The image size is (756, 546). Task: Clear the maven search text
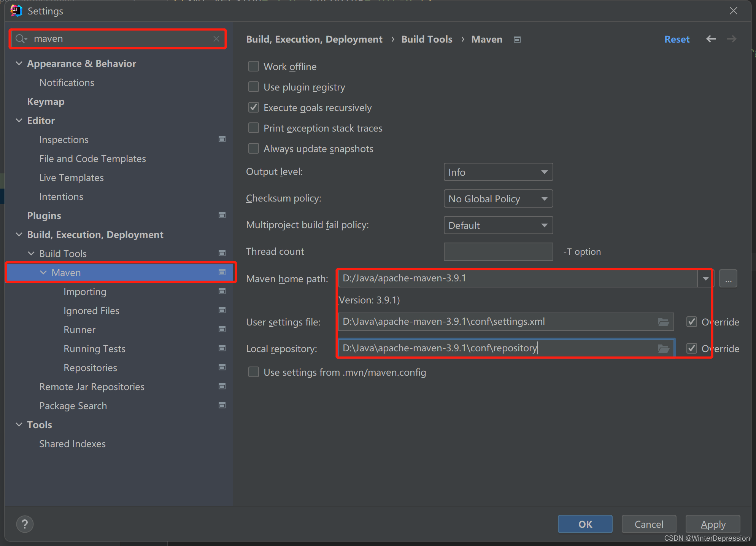pyautogui.click(x=216, y=39)
